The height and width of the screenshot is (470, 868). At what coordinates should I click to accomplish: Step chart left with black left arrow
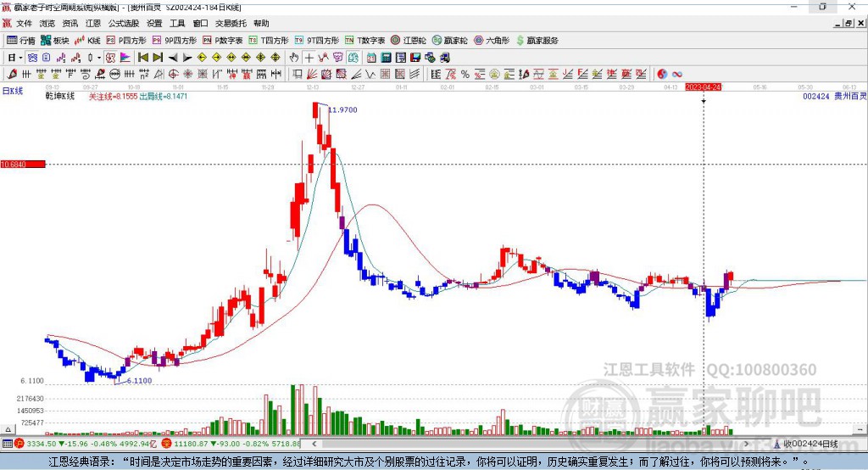pyautogui.click(x=173, y=58)
